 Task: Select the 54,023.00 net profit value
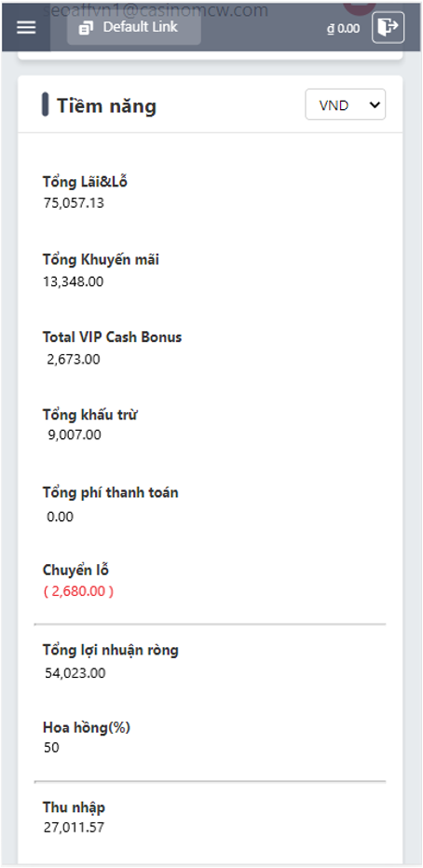75,673
